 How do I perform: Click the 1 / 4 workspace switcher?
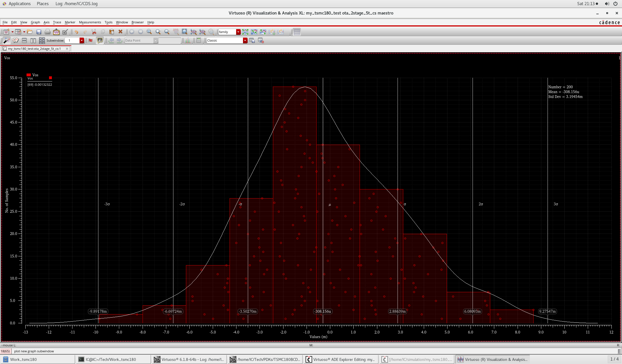tap(614, 359)
